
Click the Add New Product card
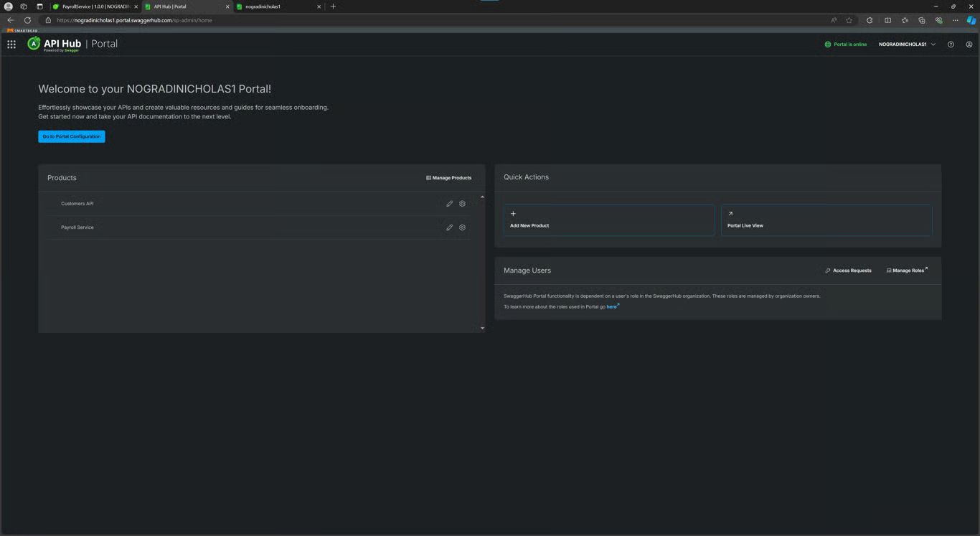coord(609,220)
